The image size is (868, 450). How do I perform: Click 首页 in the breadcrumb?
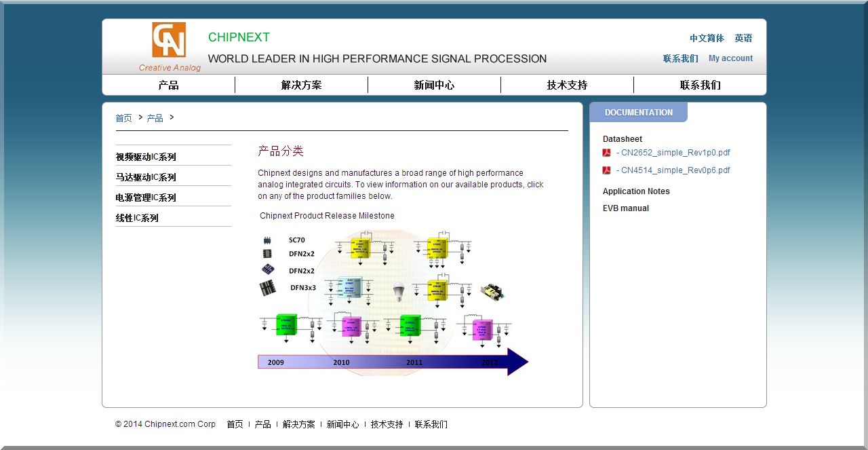click(123, 118)
